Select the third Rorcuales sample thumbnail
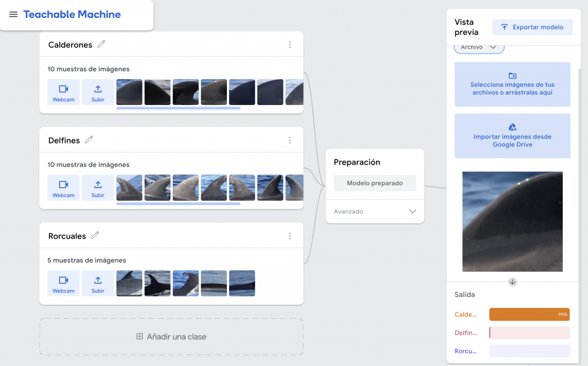This screenshot has width=588, height=366. (185, 283)
